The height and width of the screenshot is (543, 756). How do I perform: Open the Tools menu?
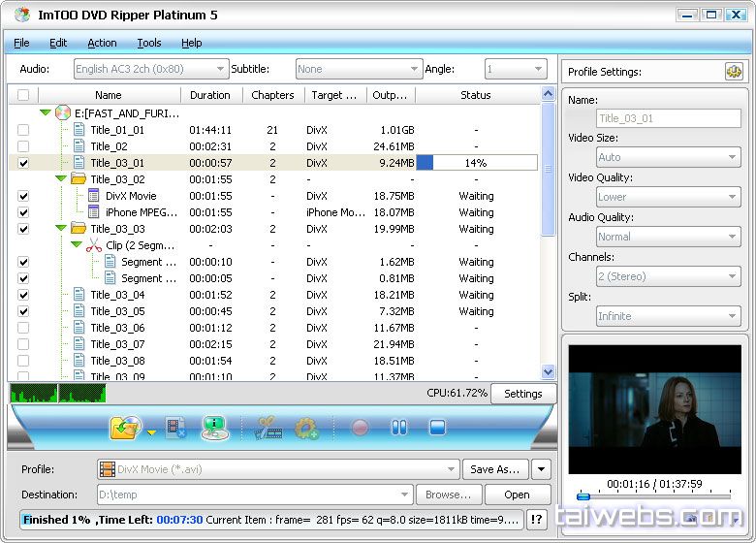point(148,43)
